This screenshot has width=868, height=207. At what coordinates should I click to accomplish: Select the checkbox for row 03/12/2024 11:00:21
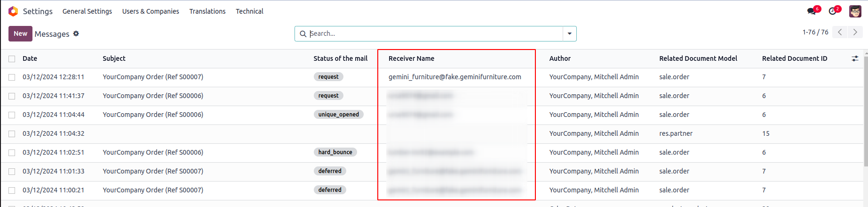(x=12, y=190)
